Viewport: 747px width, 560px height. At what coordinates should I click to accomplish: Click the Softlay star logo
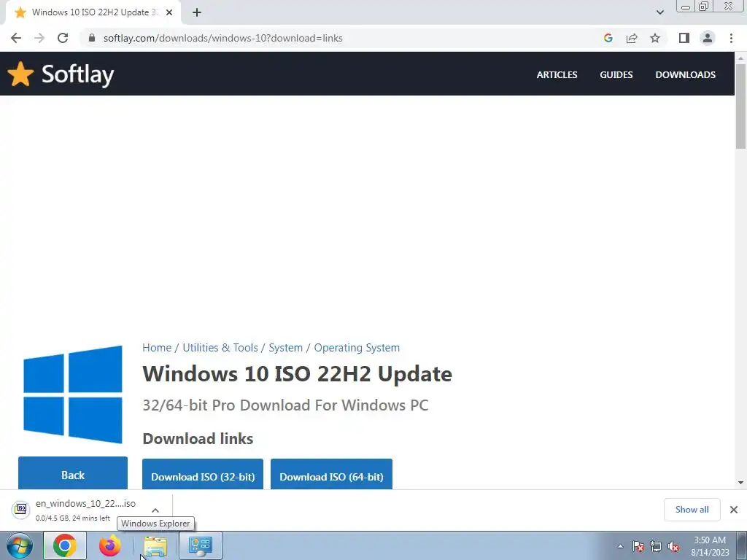pyautogui.click(x=20, y=74)
